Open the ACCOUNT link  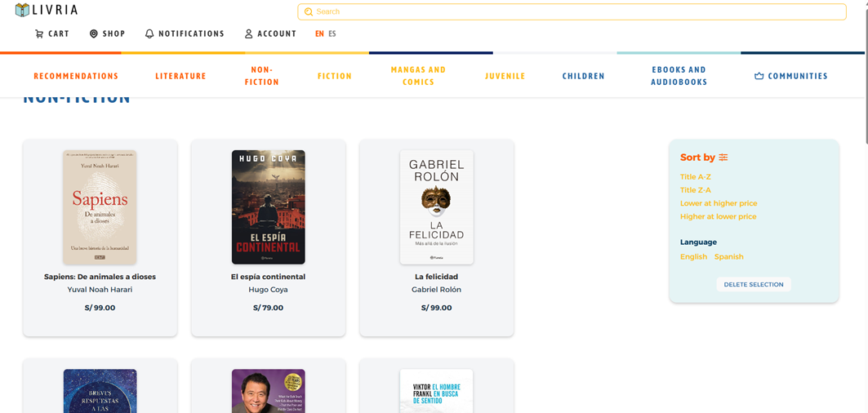point(271,33)
